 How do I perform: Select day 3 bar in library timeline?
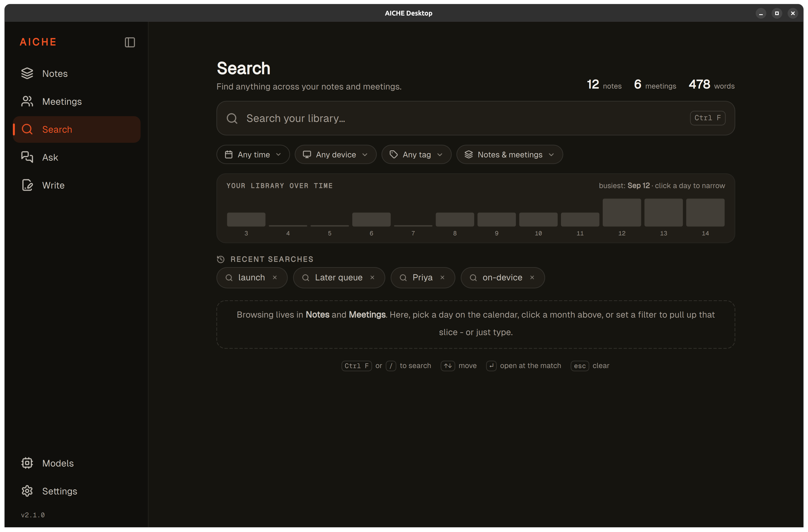pyautogui.click(x=246, y=219)
